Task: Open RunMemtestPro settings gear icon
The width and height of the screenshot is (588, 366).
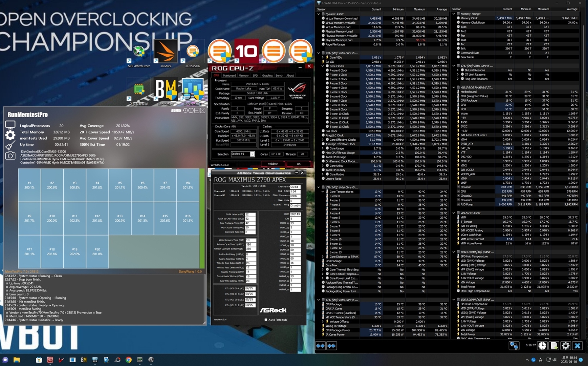Action: point(10,135)
